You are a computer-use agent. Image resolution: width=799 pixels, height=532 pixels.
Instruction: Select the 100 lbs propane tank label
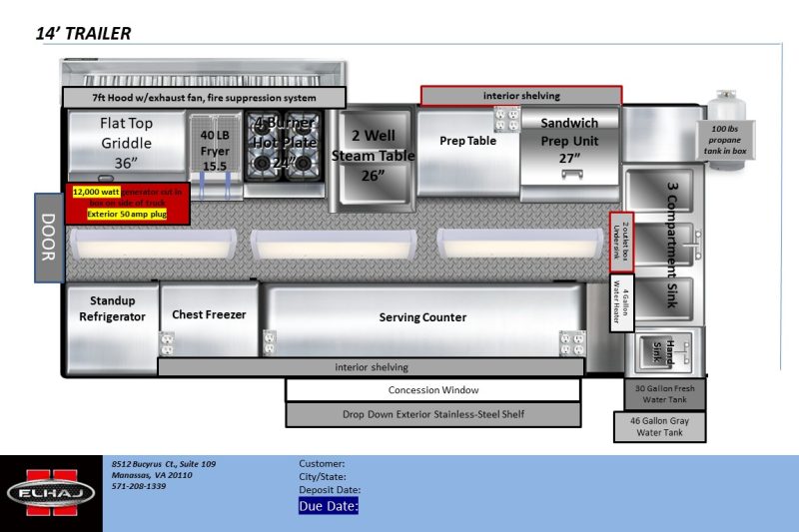725,140
